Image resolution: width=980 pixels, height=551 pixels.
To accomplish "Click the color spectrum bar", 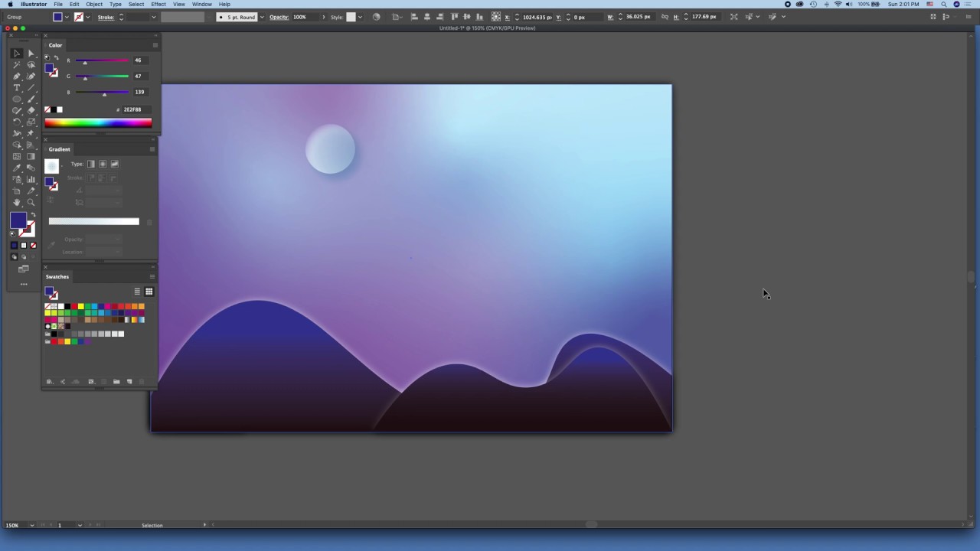I will (98, 122).
